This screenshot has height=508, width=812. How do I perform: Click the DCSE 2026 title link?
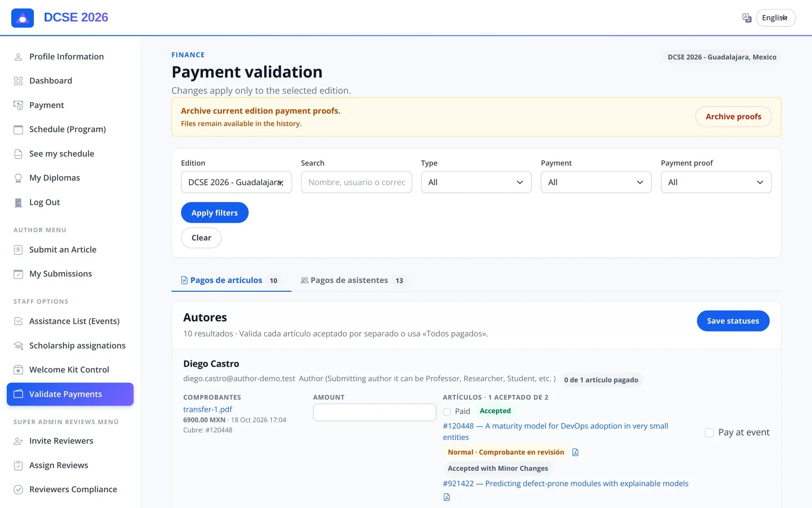pos(76,18)
